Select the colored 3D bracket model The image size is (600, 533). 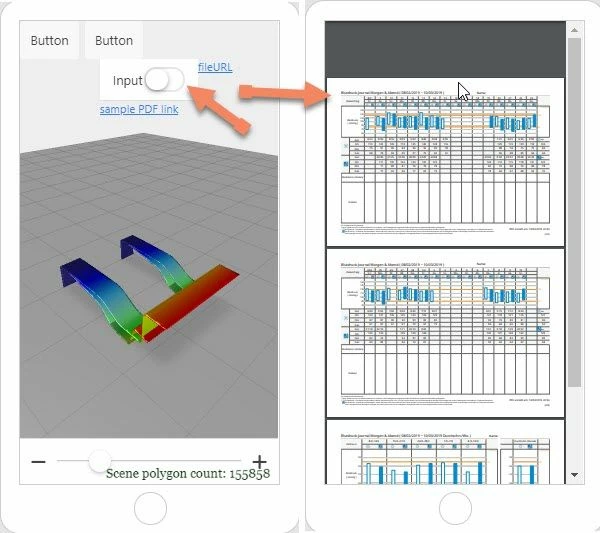click(149, 289)
